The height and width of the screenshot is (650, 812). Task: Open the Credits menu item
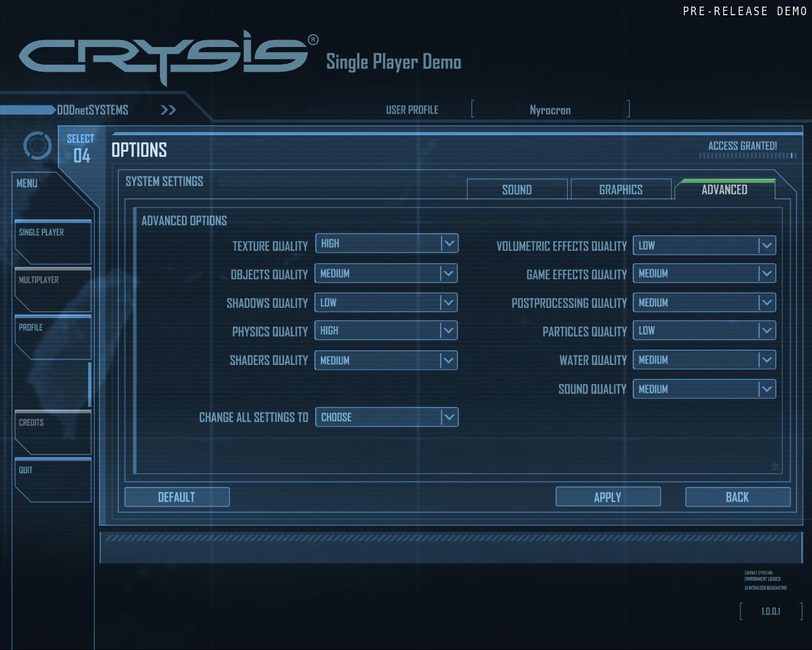click(53, 432)
